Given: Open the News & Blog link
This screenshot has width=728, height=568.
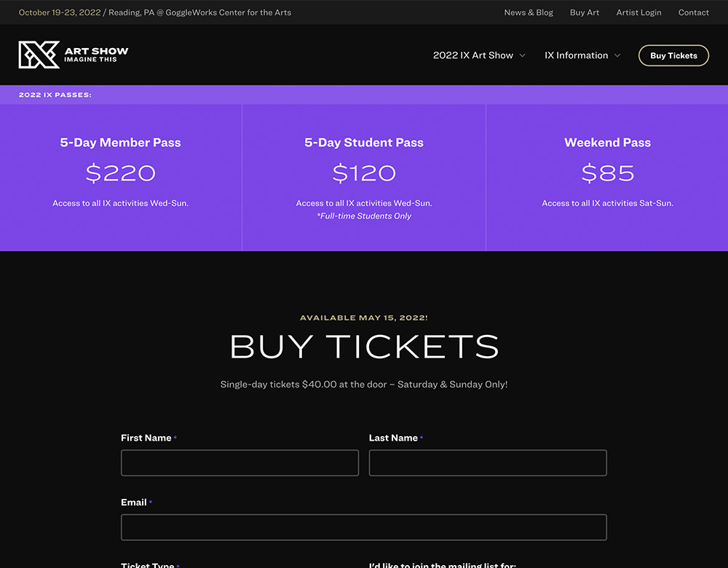Looking at the screenshot, I should [529, 12].
